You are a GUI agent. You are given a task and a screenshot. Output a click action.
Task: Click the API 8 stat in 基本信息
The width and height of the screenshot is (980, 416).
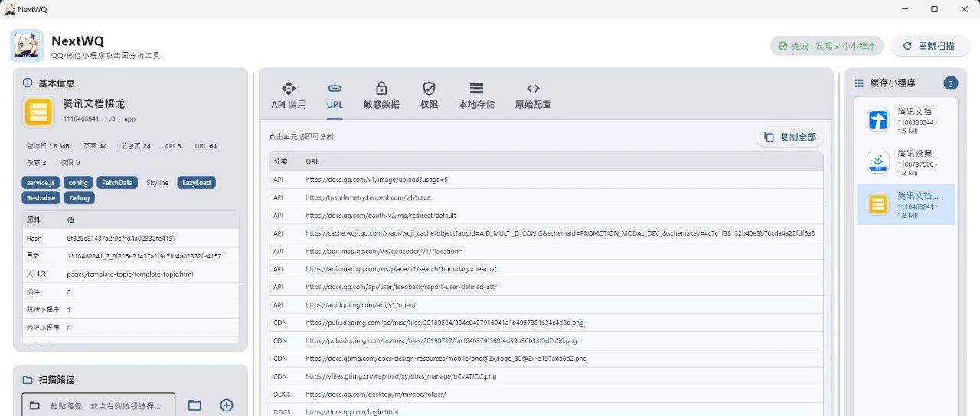[173, 145]
